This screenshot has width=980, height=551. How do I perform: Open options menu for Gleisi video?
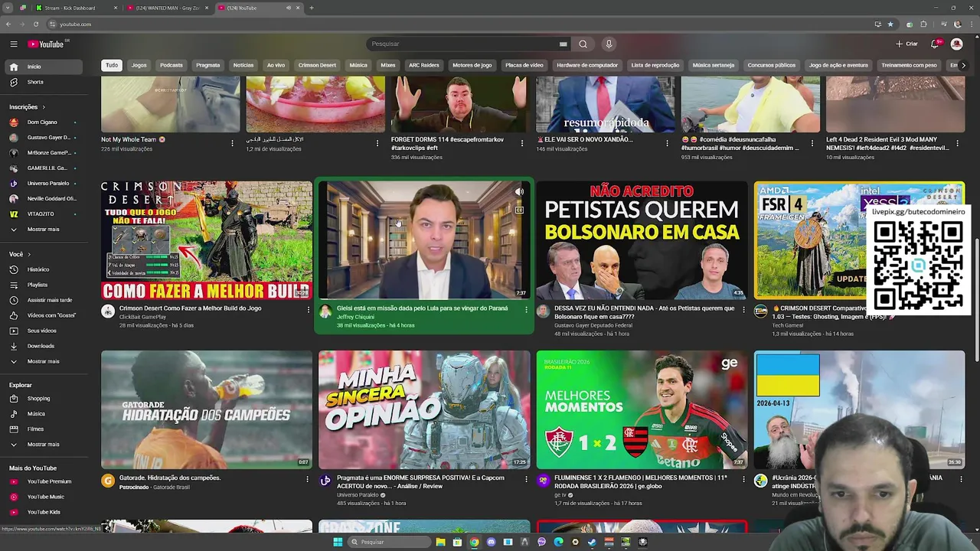[526, 309]
